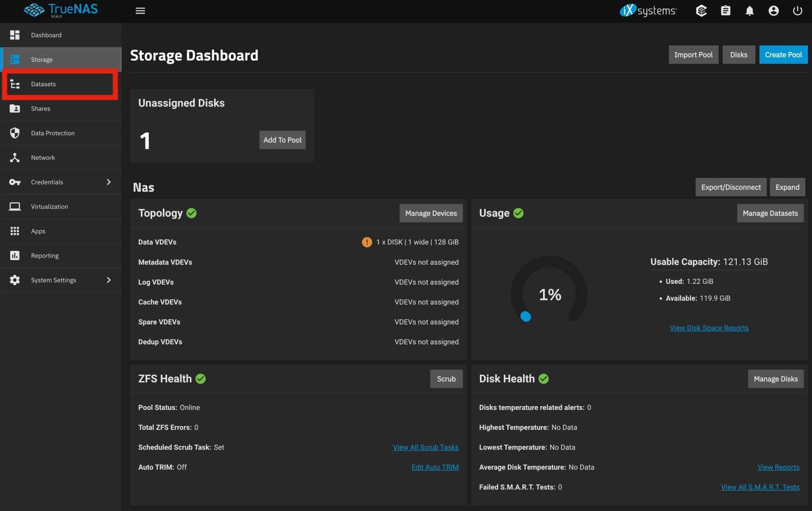Click Add To Pool for the unassigned disk
This screenshot has height=511, width=812.
(x=282, y=140)
